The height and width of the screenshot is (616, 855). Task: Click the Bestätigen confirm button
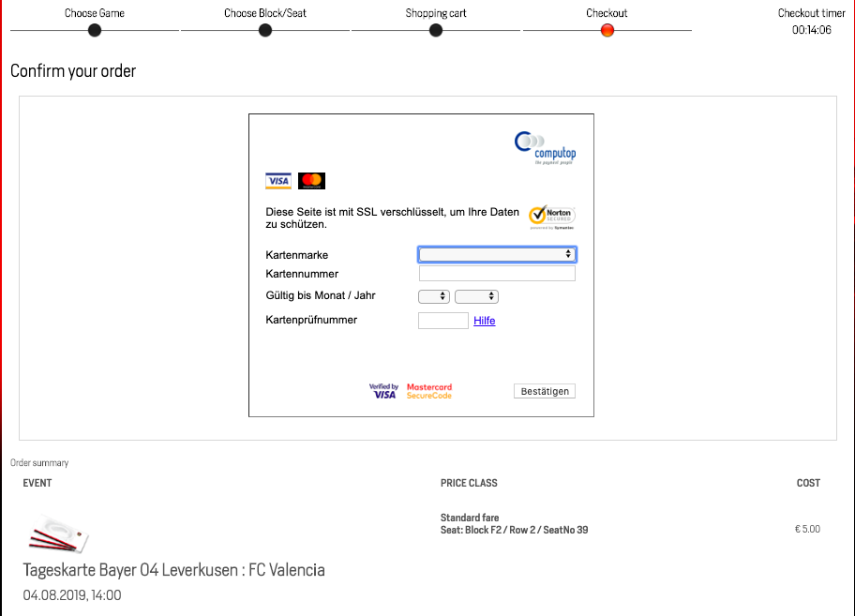[x=544, y=391]
